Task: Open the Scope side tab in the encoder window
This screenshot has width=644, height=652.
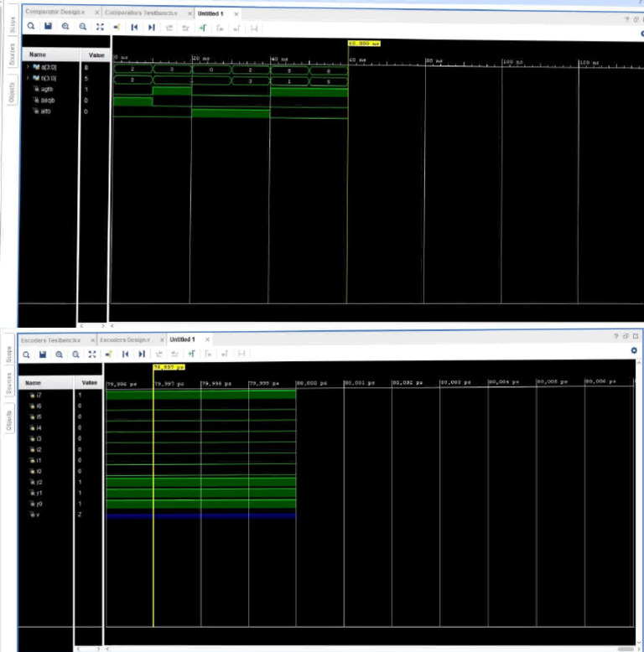Action: coord(9,354)
